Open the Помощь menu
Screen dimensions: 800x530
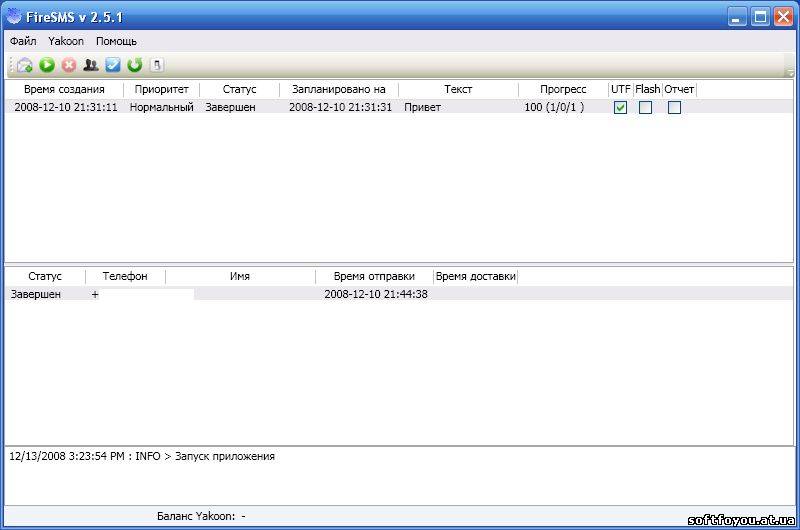(x=116, y=41)
